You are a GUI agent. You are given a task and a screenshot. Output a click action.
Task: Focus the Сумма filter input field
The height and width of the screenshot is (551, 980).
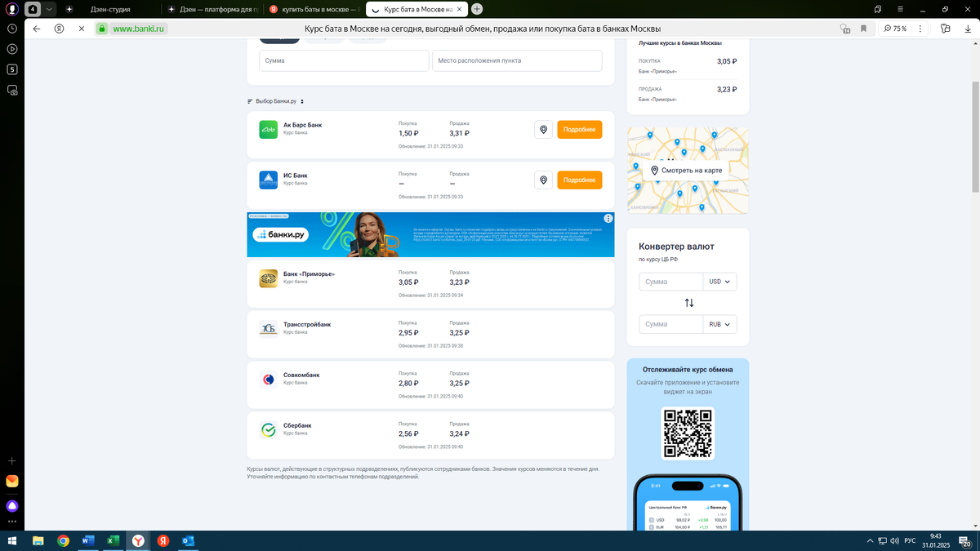pos(344,60)
